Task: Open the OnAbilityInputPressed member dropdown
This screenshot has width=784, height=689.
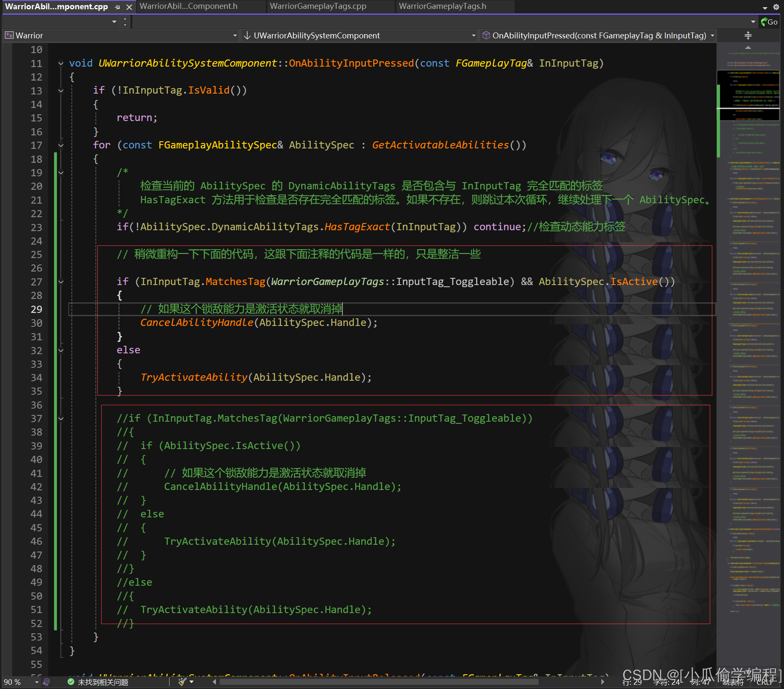Action: (x=712, y=36)
